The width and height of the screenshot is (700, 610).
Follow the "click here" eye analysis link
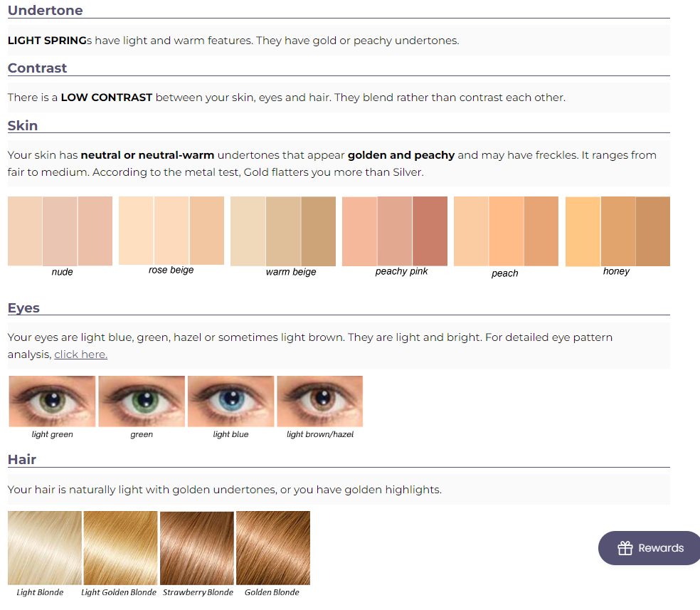[80, 354]
